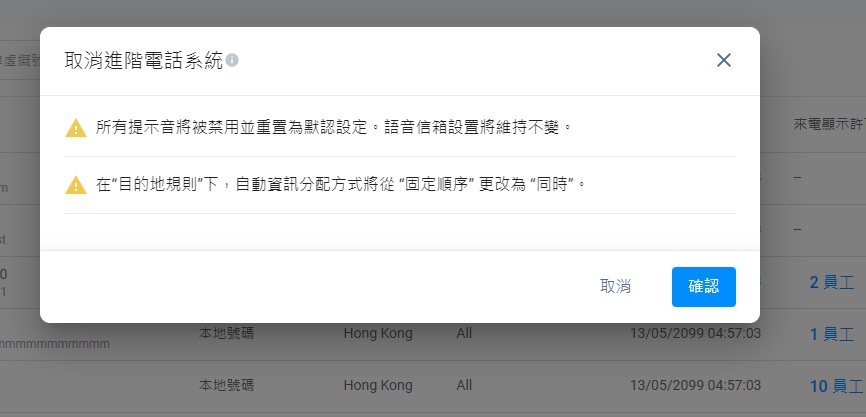
Task: Open the 10 員工 link
Action: pos(837,386)
